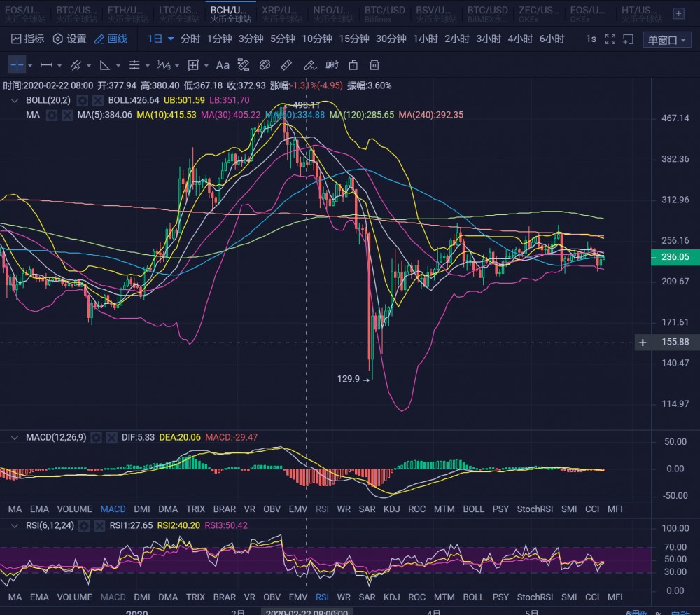
Task: Click the 155.88 price axis plus marker
Action: click(x=643, y=342)
